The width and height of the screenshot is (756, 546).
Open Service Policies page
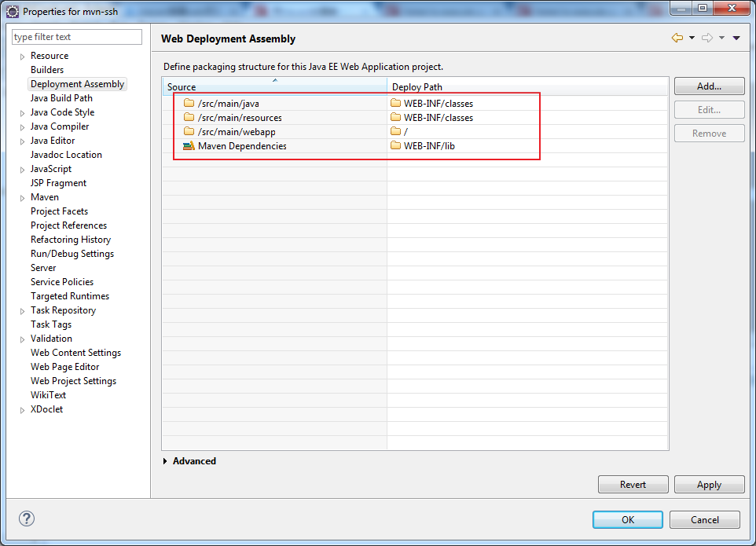tap(62, 282)
